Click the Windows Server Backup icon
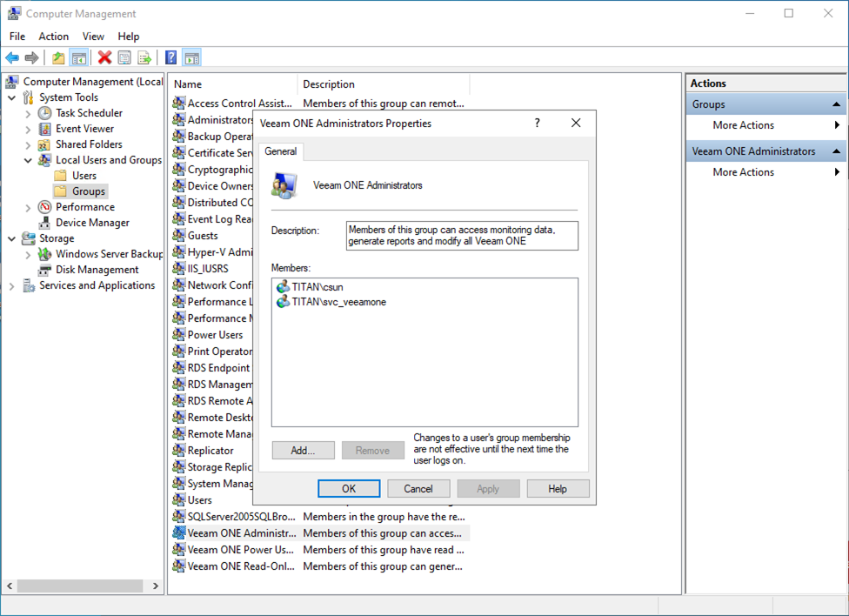849x616 pixels. click(45, 254)
